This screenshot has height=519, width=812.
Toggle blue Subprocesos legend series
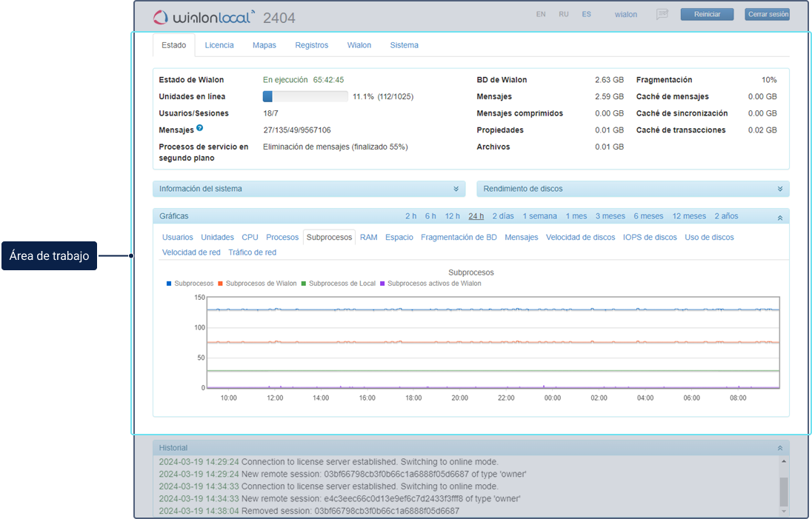click(190, 284)
